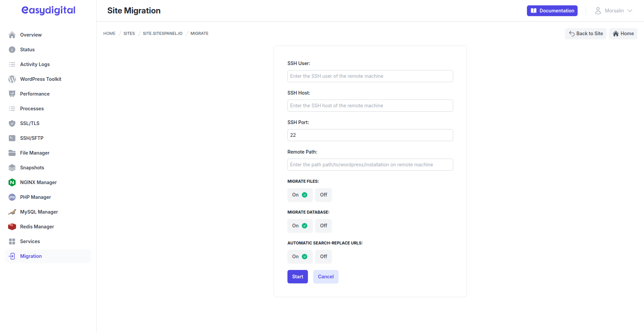Start the site migration
Screen dimensions: 644x333
[x=298, y=276]
